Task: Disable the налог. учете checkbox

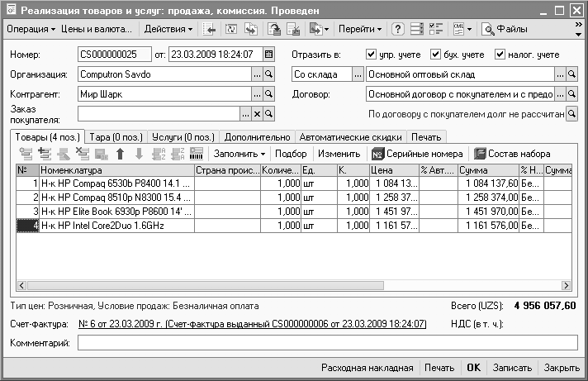Action: click(500, 55)
